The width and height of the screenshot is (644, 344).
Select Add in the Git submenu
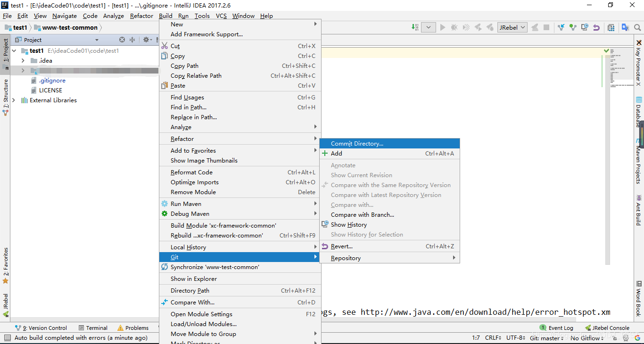389,154
